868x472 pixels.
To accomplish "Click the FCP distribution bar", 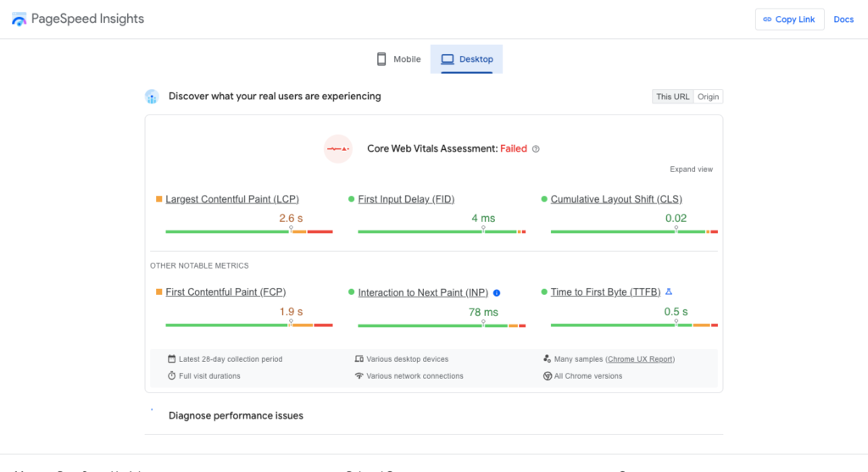I will [249, 325].
